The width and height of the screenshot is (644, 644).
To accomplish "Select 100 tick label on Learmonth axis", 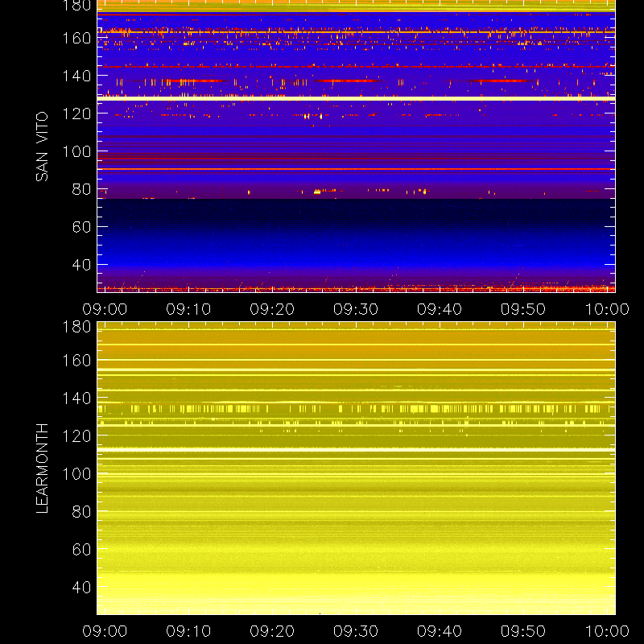I will click(x=76, y=474).
